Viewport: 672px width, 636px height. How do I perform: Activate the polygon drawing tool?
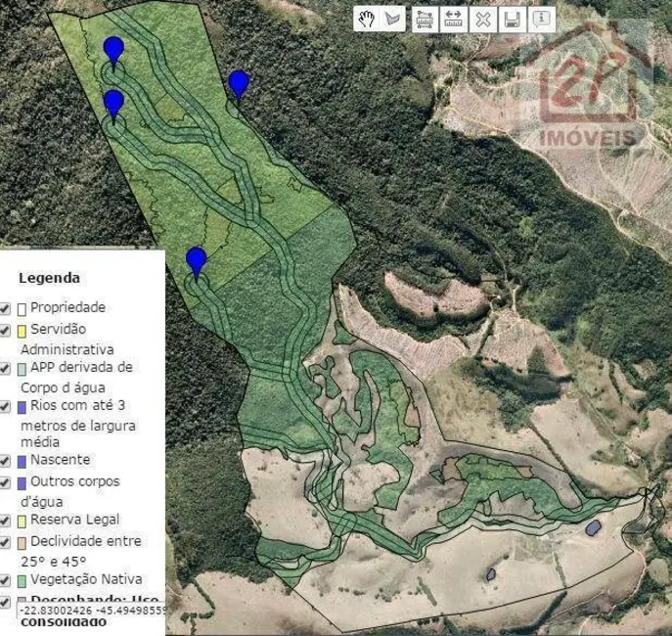tap(393, 18)
